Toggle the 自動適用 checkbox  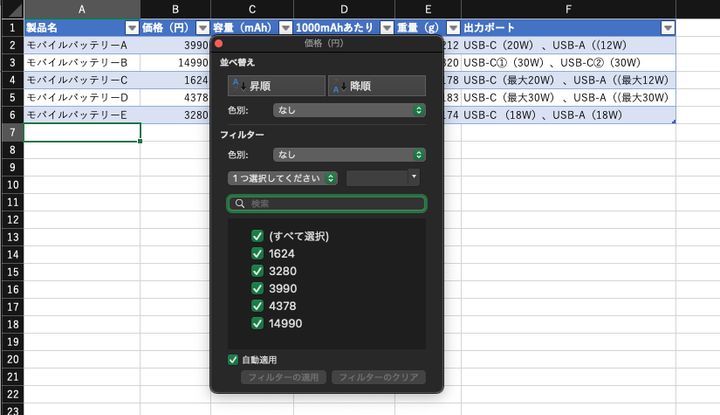(234, 359)
